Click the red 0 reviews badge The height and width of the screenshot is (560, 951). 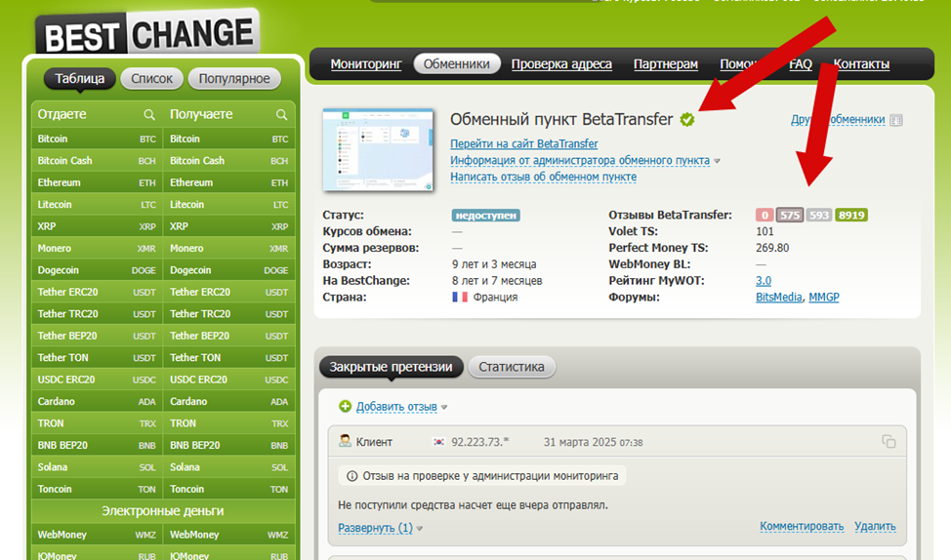[765, 216]
